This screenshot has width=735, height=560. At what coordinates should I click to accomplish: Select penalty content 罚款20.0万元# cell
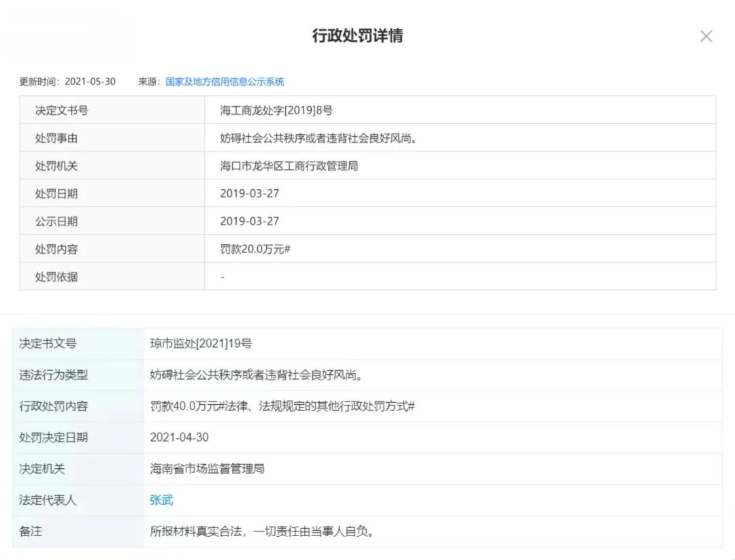coord(255,250)
